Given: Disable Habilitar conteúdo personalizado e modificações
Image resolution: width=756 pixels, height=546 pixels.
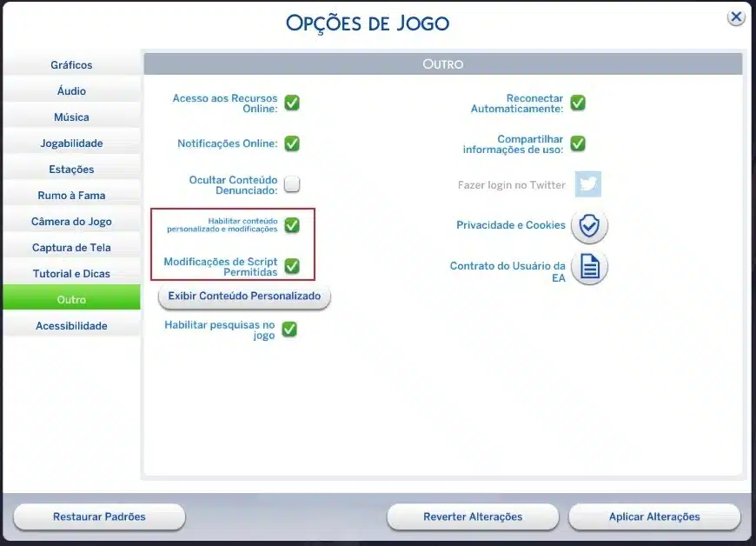Looking at the screenshot, I should pos(291,225).
